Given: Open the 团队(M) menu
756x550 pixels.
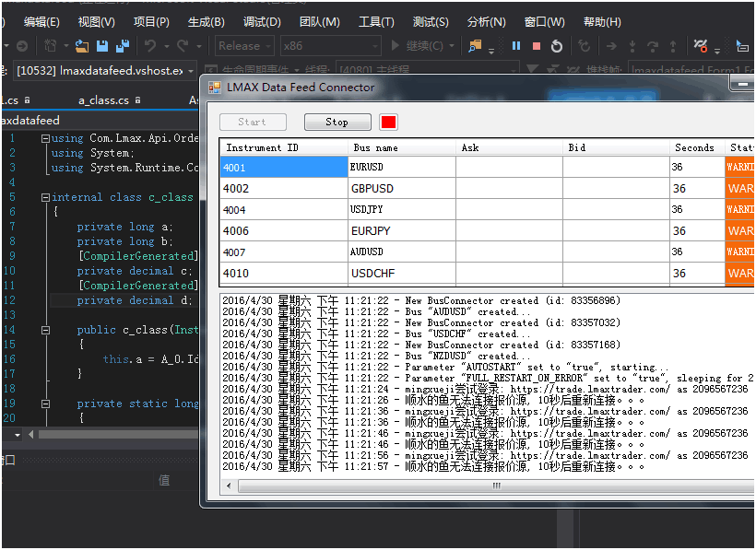Looking at the screenshot, I should click(319, 22).
